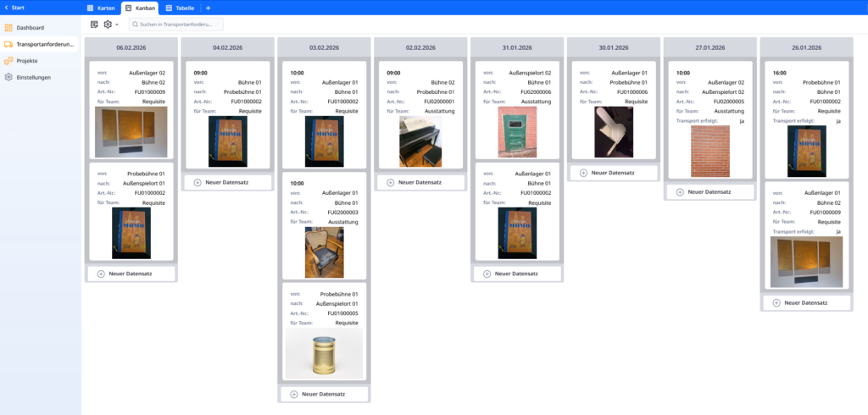Open Momo book image in 04.02.2026 card
Screen dimensions: 868x415
[x=227, y=141]
